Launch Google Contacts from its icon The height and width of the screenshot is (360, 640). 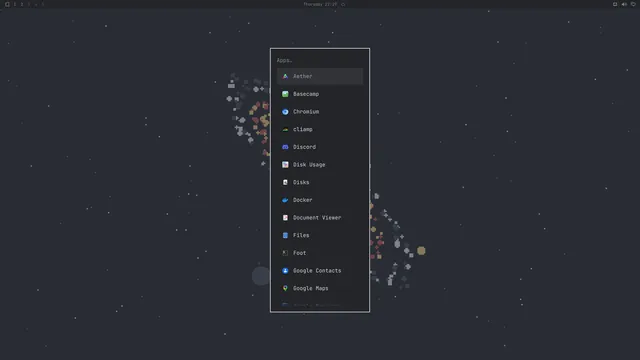(x=285, y=271)
